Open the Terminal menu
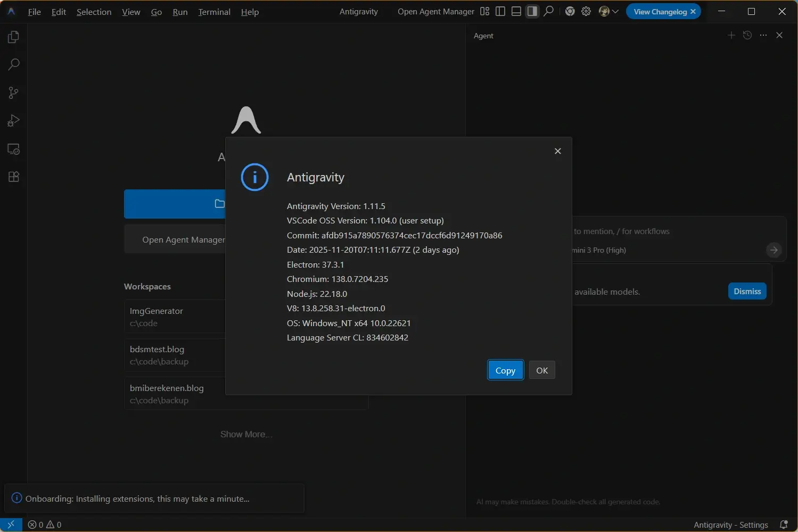Viewport: 798px width, 532px height. 214,12
